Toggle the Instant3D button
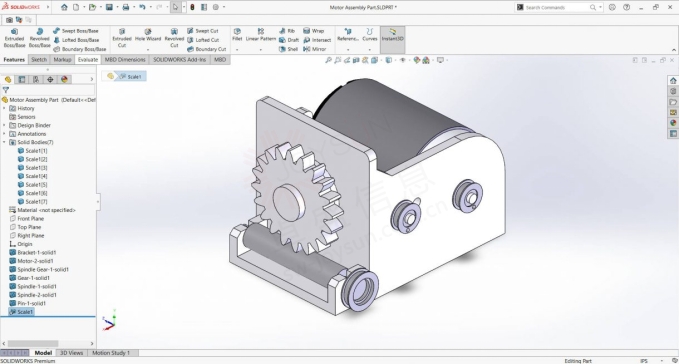Screen dimensions: 679x364 pyautogui.click(x=392, y=35)
